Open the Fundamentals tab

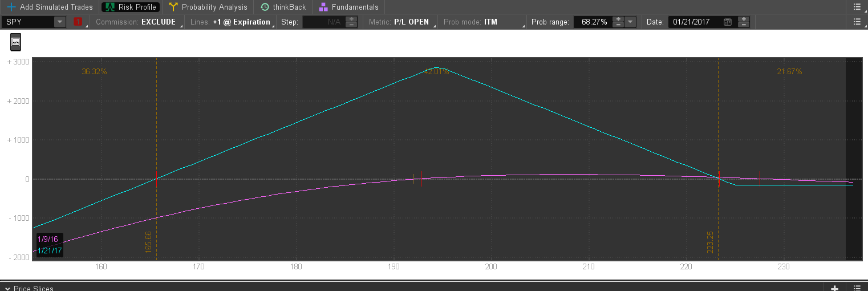click(348, 7)
